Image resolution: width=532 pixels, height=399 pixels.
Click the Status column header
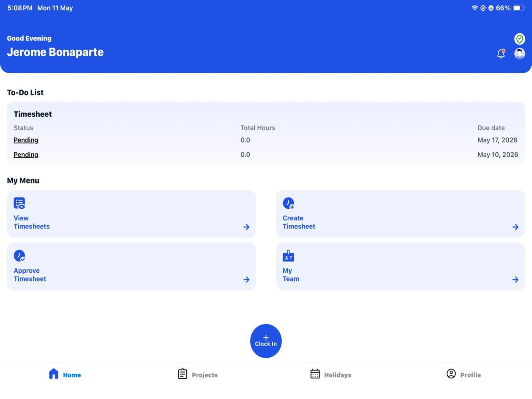pos(23,128)
